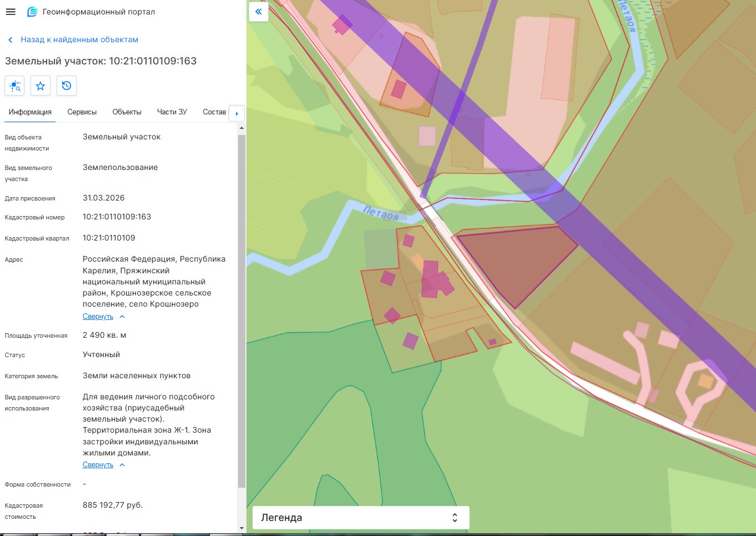Open the Части ЗУ tab
The height and width of the screenshot is (536, 756).
tap(172, 112)
